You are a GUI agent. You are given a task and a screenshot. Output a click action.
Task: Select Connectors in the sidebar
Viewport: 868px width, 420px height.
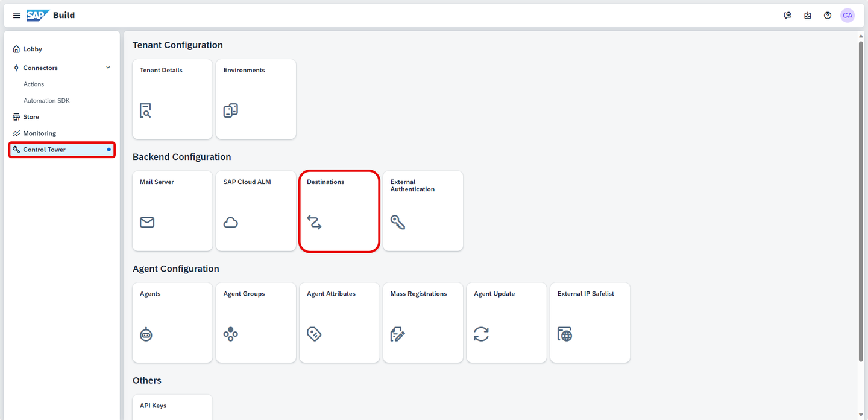pyautogui.click(x=40, y=68)
